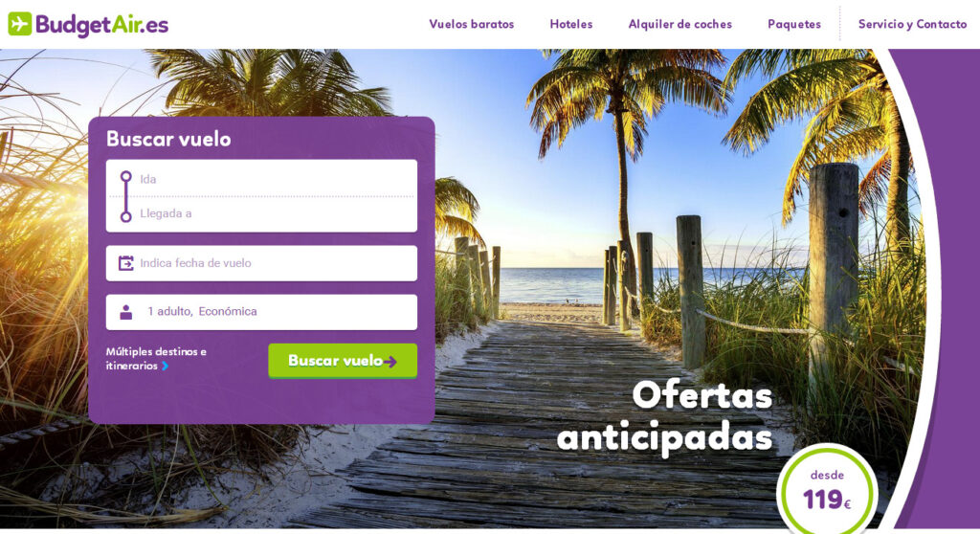980x534 pixels.
Task: Open Múltiples destinos e itinerarios link
Action: pos(156,358)
